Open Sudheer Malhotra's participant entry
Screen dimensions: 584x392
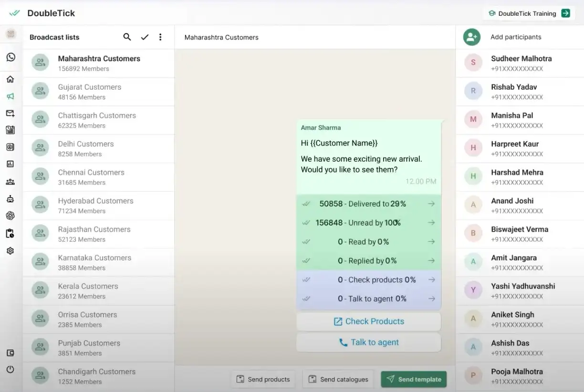521,63
